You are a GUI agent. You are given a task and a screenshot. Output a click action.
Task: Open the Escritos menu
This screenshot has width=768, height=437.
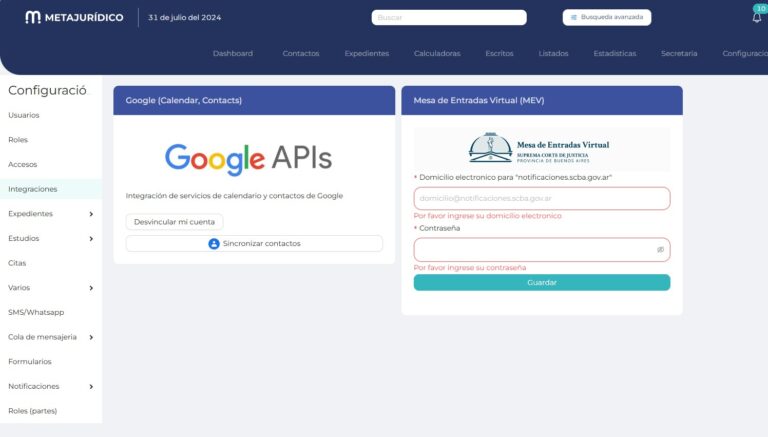click(x=499, y=53)
